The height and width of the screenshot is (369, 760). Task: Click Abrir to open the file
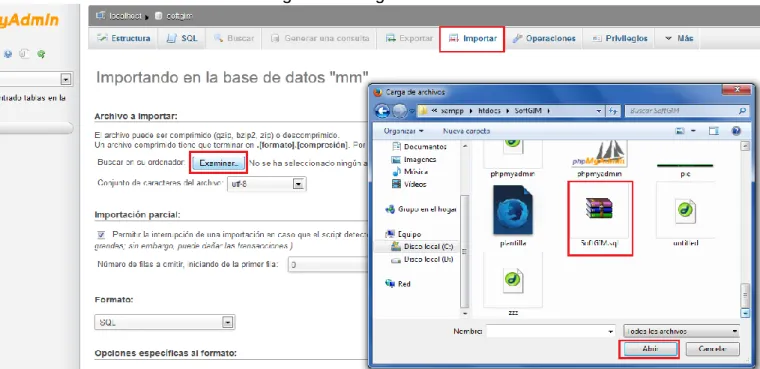[x=649, y=349]
